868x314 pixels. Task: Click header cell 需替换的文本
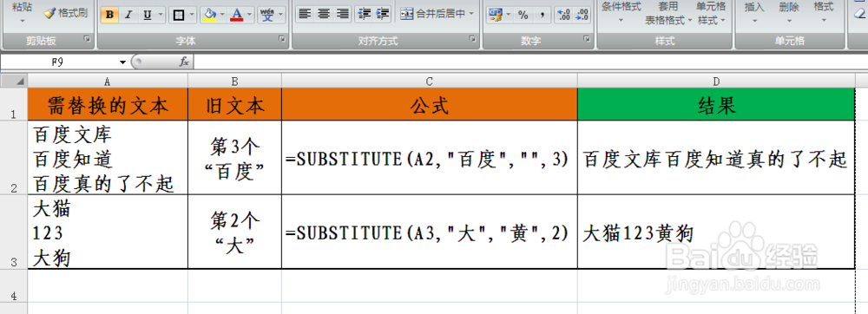pyautogui.click(x=108, y=104)
